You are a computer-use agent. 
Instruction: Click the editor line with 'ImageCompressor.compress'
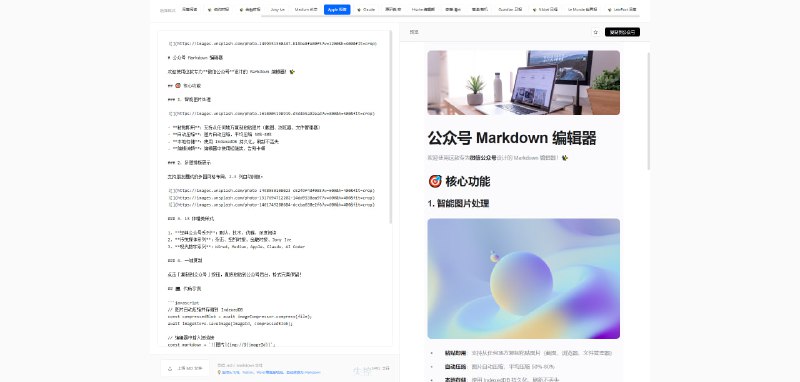239,316
